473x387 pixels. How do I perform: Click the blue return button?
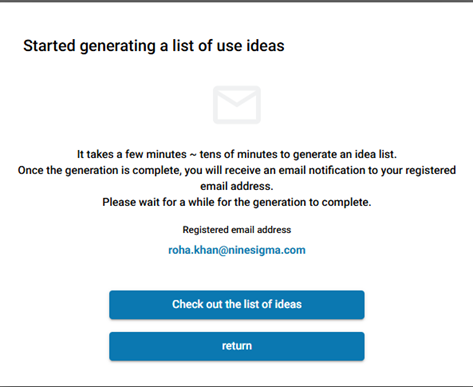pos(237,346)
